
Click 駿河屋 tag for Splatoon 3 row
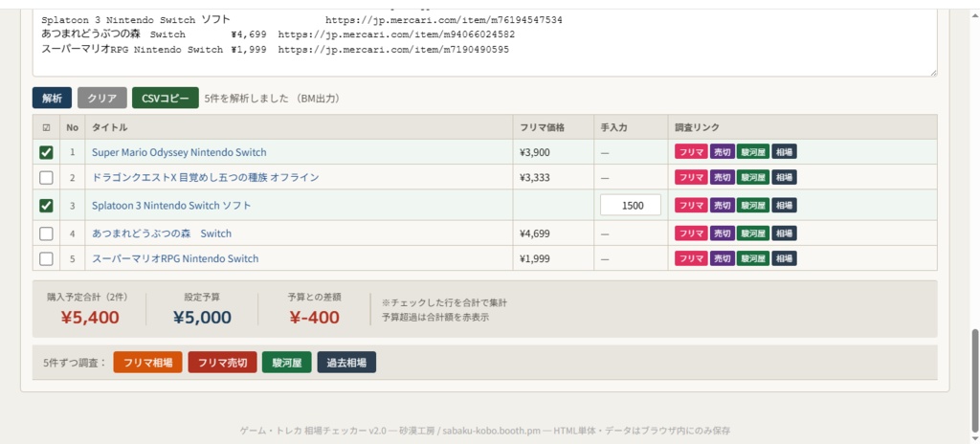pyautogui.click(x=753, y=205)
